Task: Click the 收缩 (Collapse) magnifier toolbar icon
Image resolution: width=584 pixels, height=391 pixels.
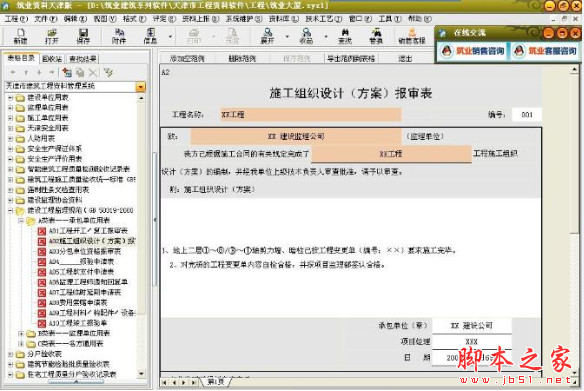Action: coord(306,36)
